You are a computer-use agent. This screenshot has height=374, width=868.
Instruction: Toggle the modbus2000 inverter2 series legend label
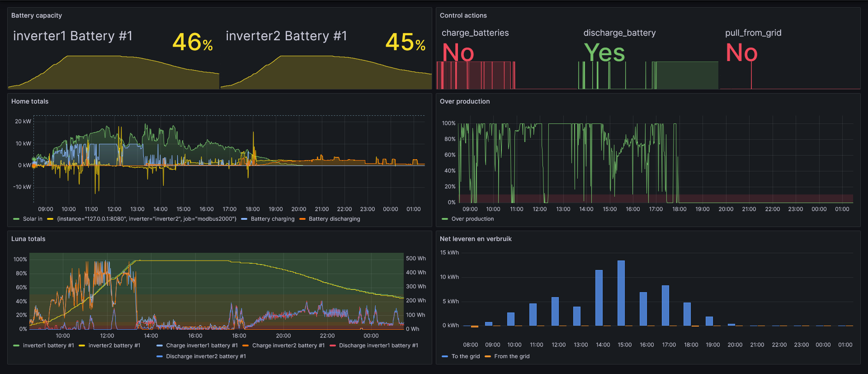[146, 219]
